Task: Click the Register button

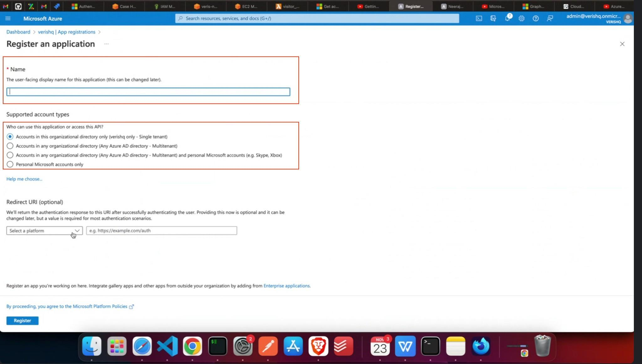Action: click(22, 320)
